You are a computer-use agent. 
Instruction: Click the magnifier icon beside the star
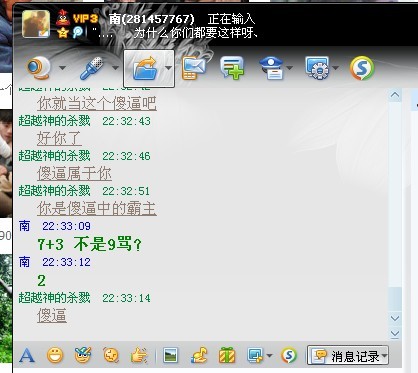(x=78, y=32)
